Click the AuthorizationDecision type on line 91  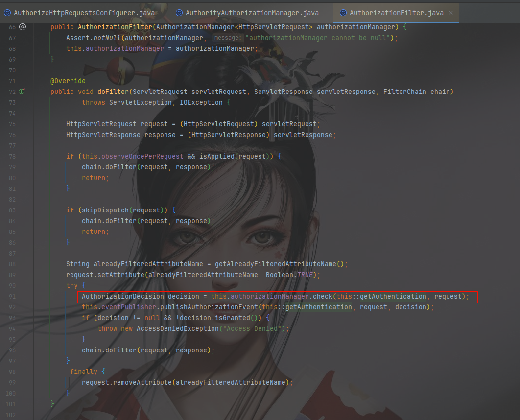[123, 296]
